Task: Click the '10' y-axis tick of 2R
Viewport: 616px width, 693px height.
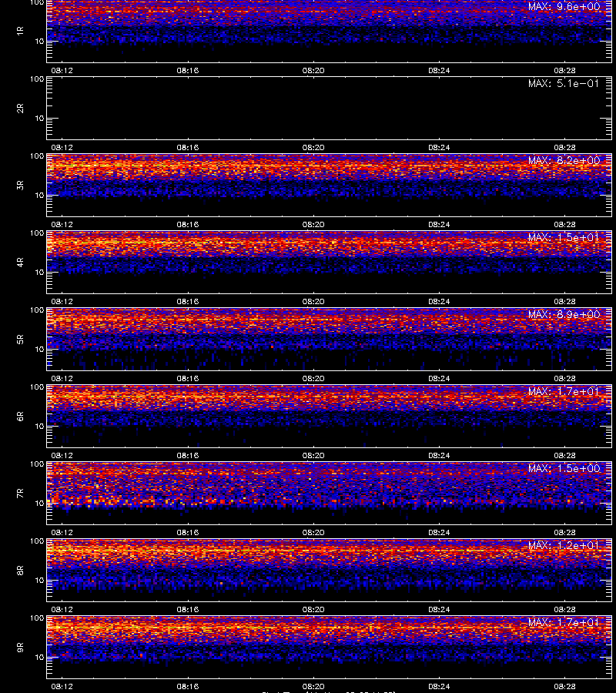Action: tap(39, 118)
